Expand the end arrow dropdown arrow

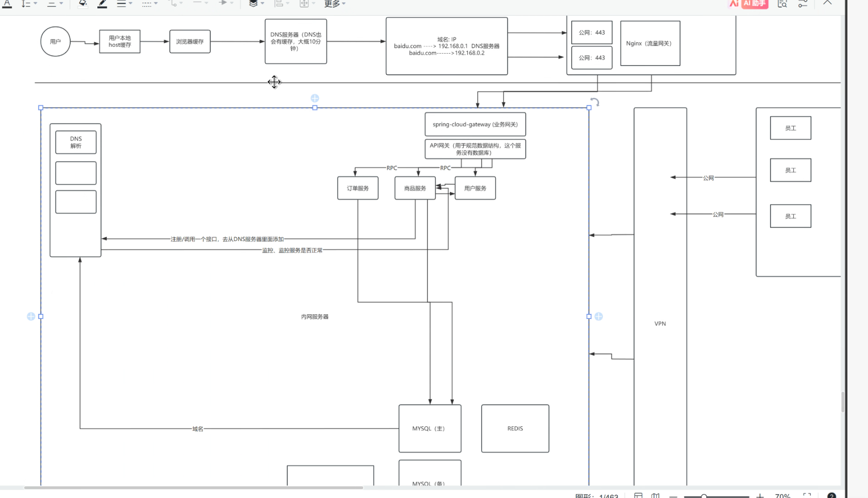tap(232, 4)
